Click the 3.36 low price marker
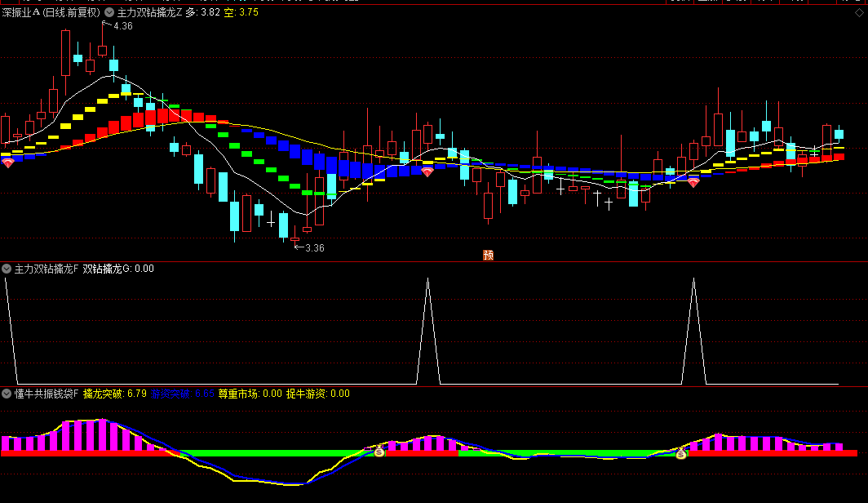868x503 pixels. click(314, 248)
